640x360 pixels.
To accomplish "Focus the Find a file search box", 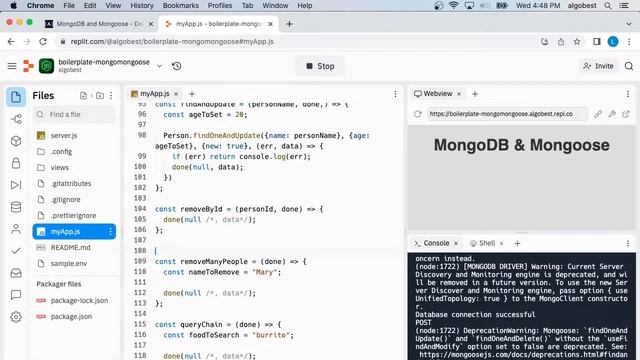I will tap(74, 115).
